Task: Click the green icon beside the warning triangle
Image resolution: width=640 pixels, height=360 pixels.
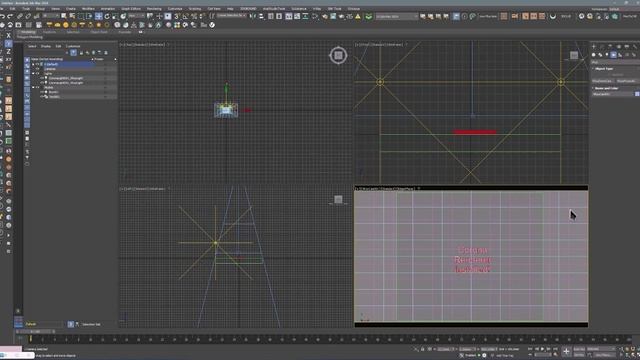Action: coord(369,16)
